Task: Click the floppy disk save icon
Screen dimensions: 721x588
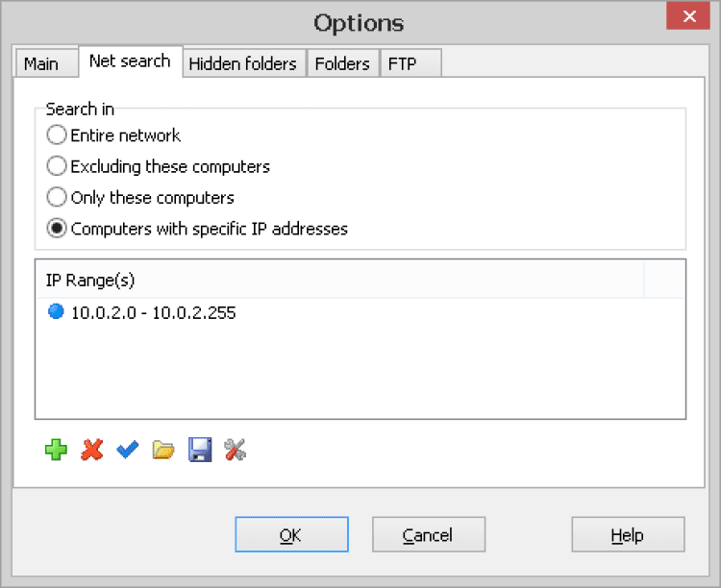Action: click(x=200, y=450)
